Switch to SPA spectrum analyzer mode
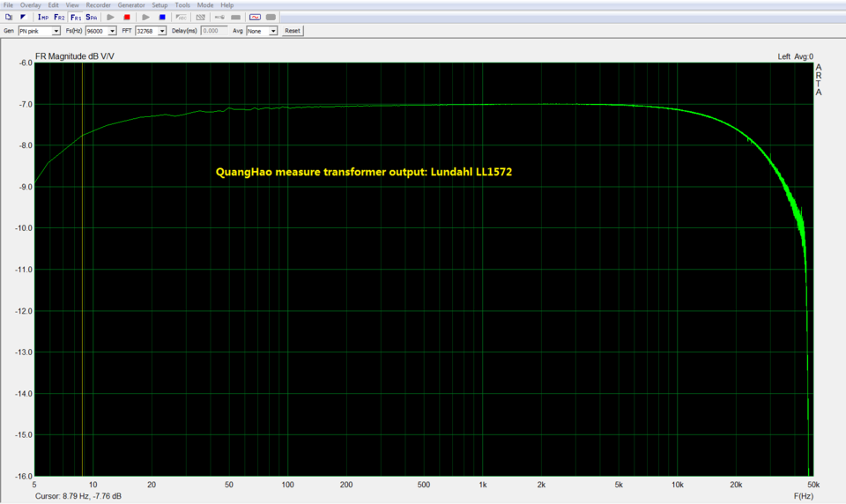 click(92, 18)
